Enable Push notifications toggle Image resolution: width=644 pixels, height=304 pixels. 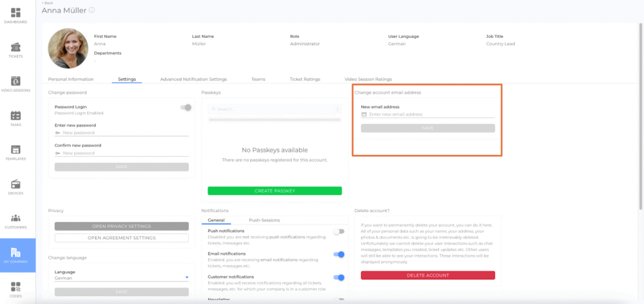339,232
